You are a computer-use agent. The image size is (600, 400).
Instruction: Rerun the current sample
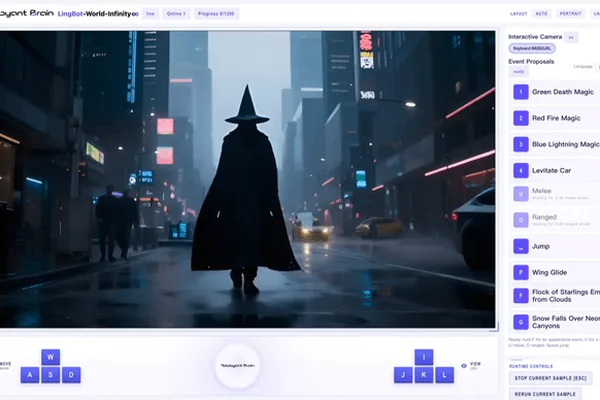(545, 394)
